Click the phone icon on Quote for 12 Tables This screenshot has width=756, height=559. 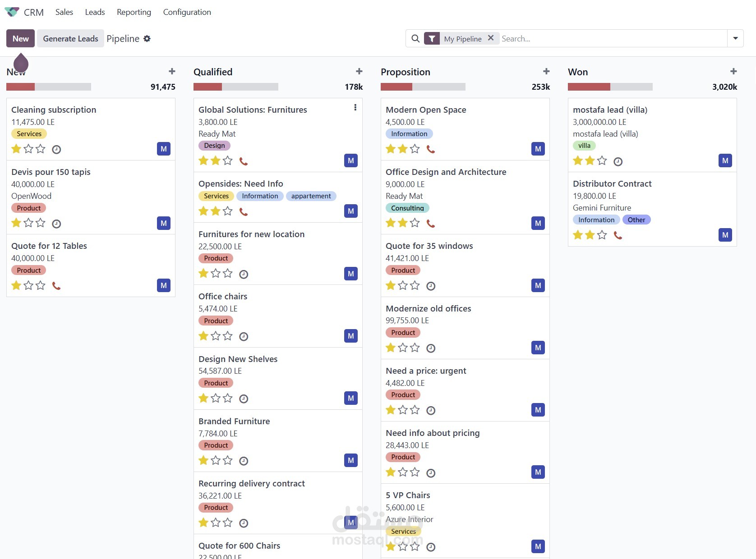[56, 285]
